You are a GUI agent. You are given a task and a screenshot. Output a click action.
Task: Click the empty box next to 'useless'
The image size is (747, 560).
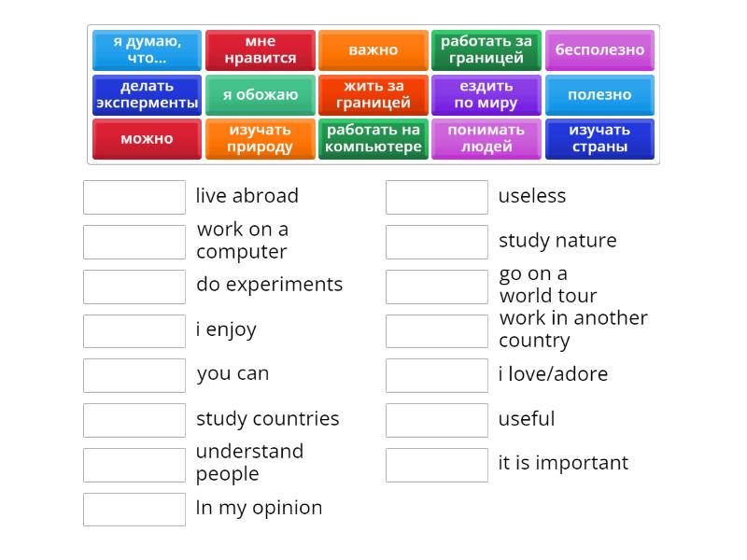click(437, 197)
